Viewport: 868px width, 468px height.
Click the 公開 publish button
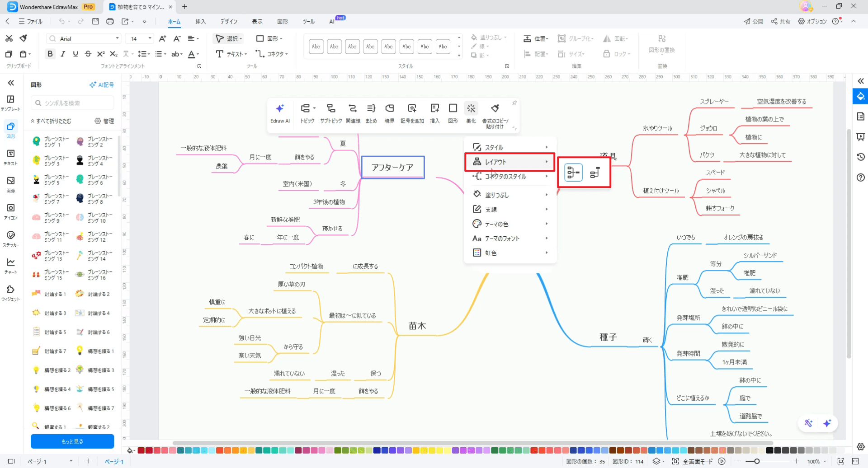[x=754, y=21]
